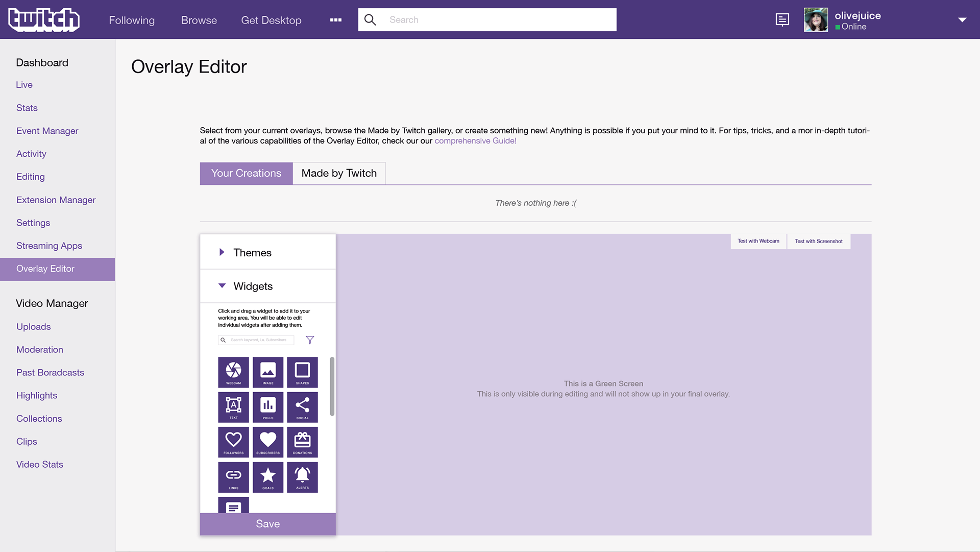The height and width of the screenshot is (552, 980).
Task: Click the Video Manager sidebar heading
Action: click(52, 303)
